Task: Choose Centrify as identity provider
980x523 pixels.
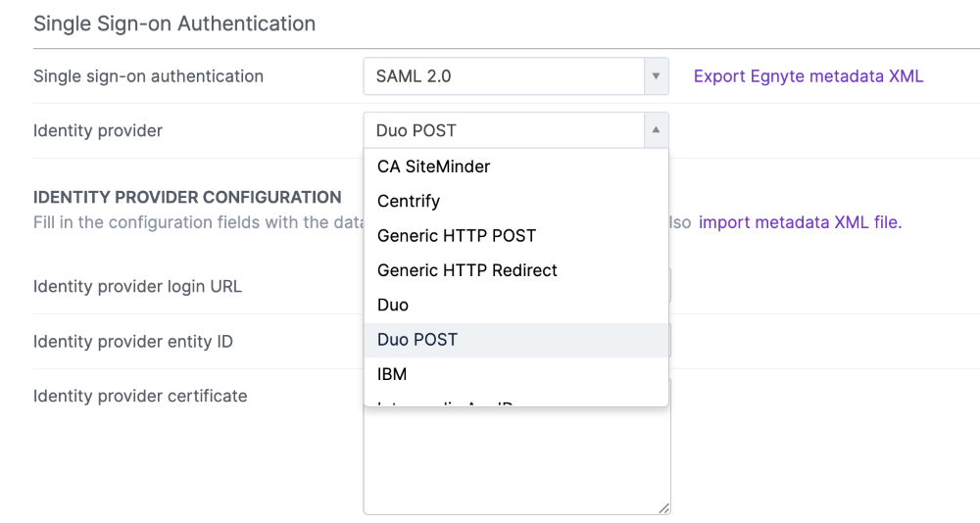Action: point(516,201)
